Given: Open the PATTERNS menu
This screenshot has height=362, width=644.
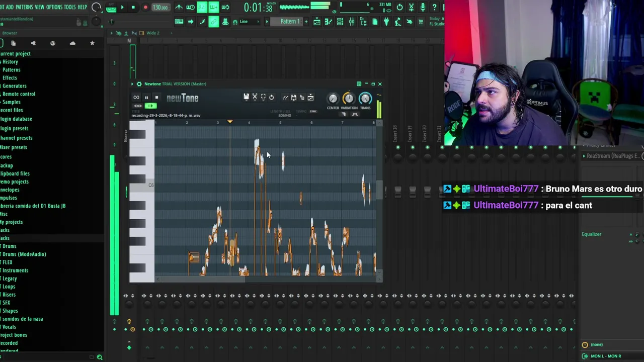Looking at the screenshot, I should coord(25,7).
